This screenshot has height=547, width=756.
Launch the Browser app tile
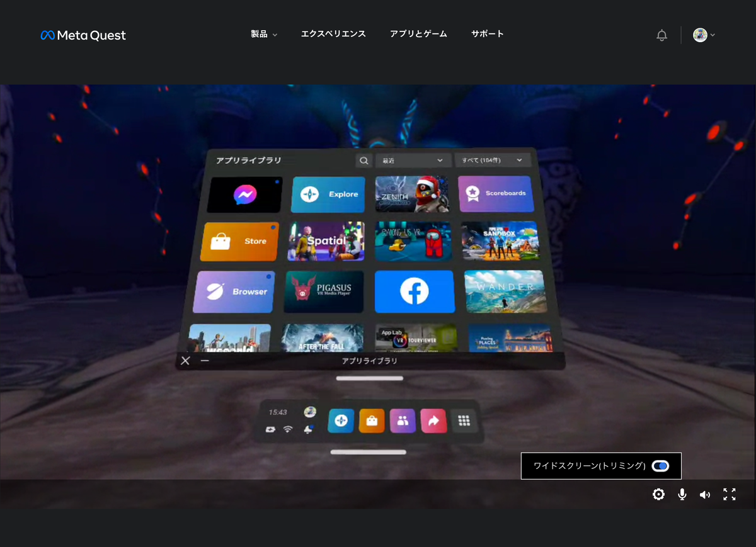[x=234, y=292]
